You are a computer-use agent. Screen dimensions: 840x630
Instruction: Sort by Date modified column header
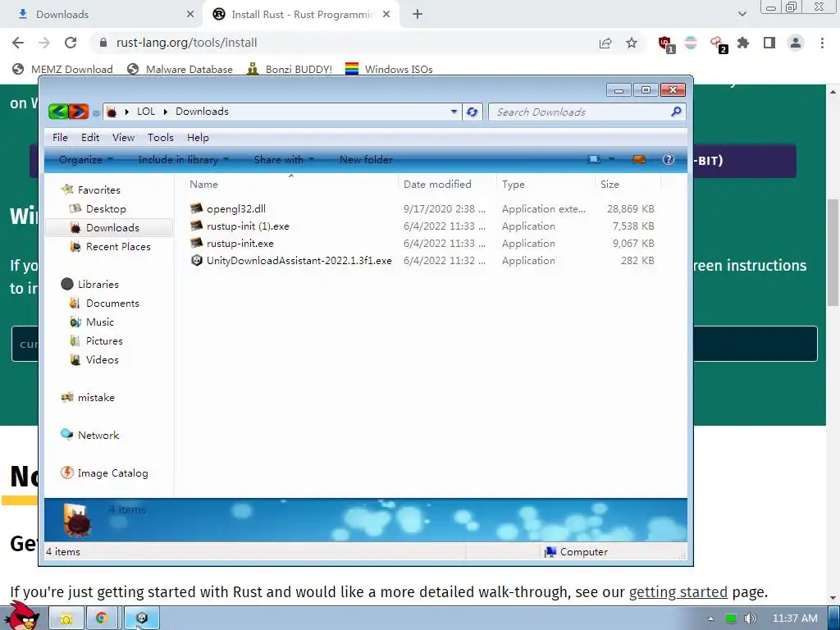pos(437,185)
